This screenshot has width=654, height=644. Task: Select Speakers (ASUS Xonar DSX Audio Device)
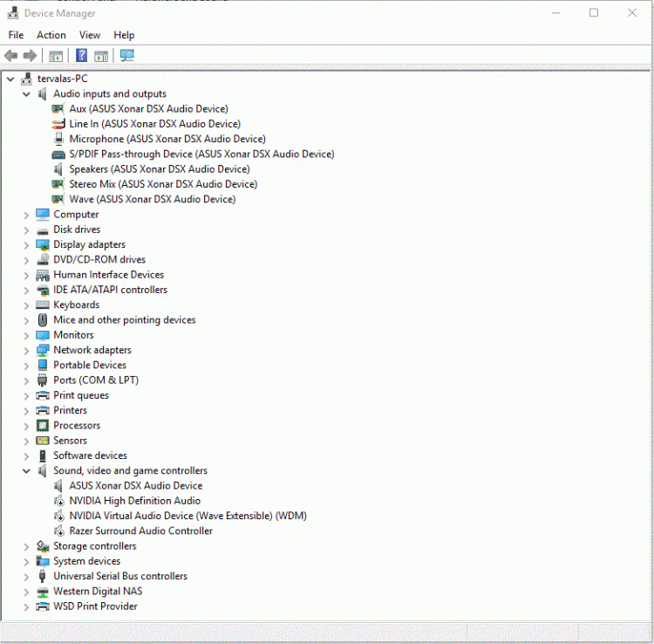160,169
